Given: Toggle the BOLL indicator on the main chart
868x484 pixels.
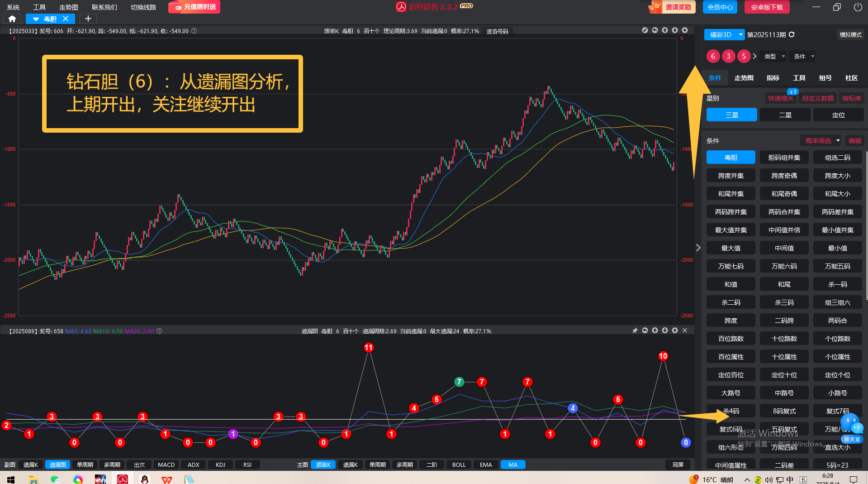Looking at the screenshot, I should tap(459, 465).
